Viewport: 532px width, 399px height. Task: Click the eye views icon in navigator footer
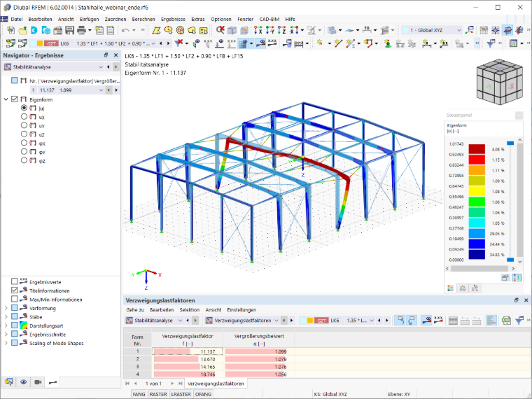[23, 382]
